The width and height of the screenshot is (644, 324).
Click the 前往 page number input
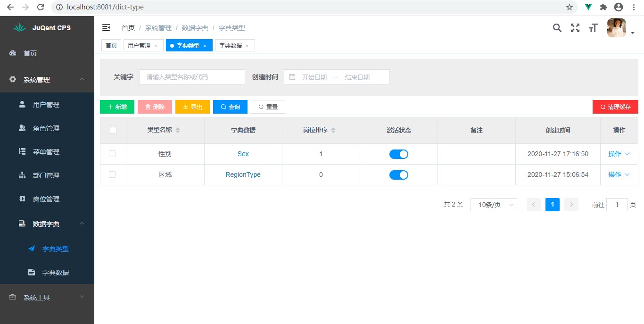[617, 205]
